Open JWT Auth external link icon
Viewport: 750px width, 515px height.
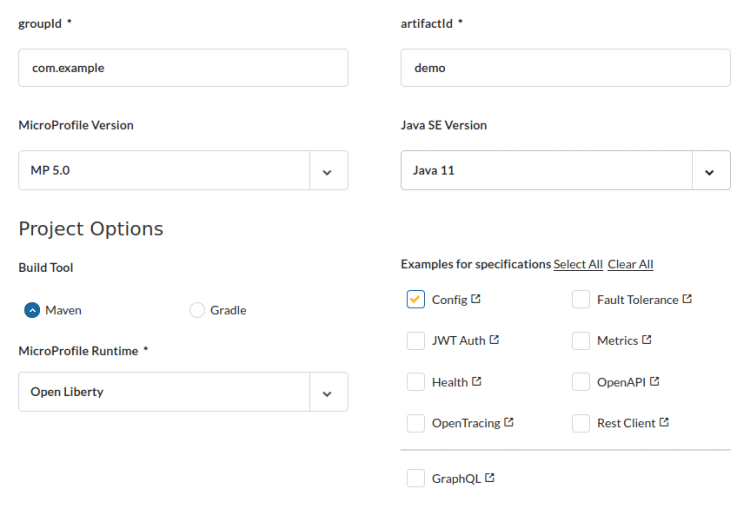pyautogui.click(x=494, y=340)
